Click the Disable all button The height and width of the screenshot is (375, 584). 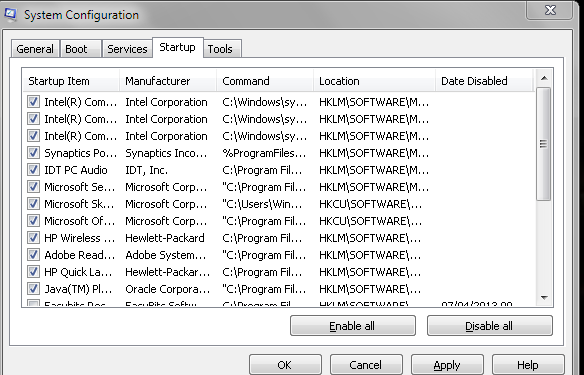point(489,326)
